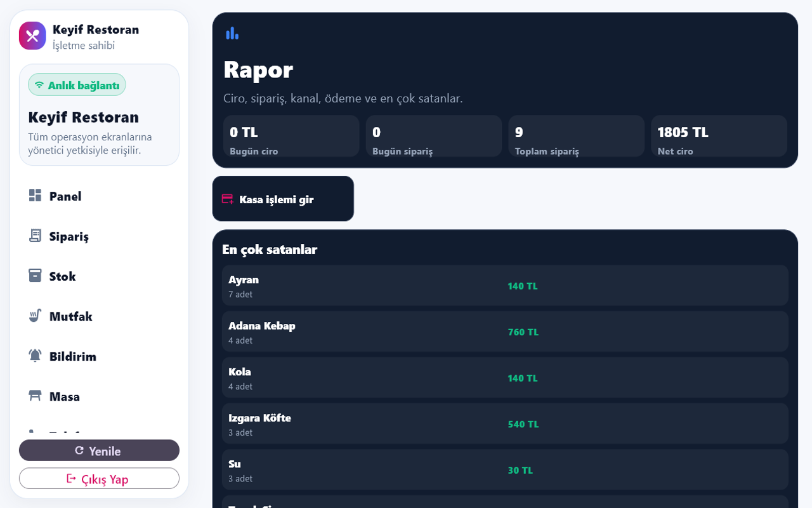
Task: Select the Izgara Köfte row
Action: click(x=505, y=424)
